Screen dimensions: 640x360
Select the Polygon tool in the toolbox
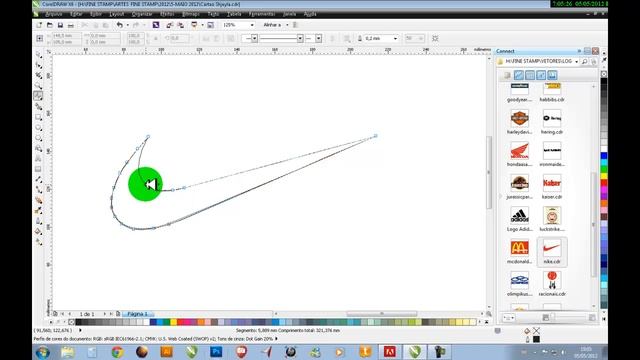38,138
